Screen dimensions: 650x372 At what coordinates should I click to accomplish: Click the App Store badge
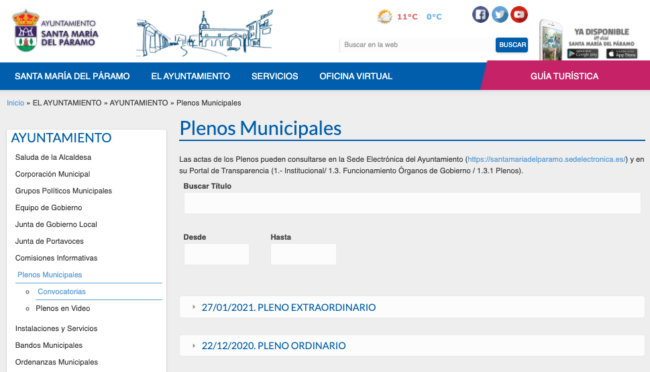tap(621, 53)
